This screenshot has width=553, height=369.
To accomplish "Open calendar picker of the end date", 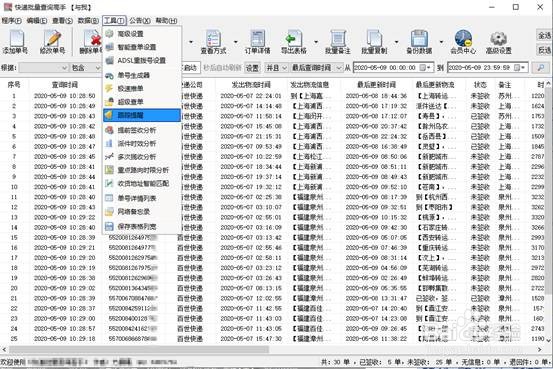I will (519, 67).
